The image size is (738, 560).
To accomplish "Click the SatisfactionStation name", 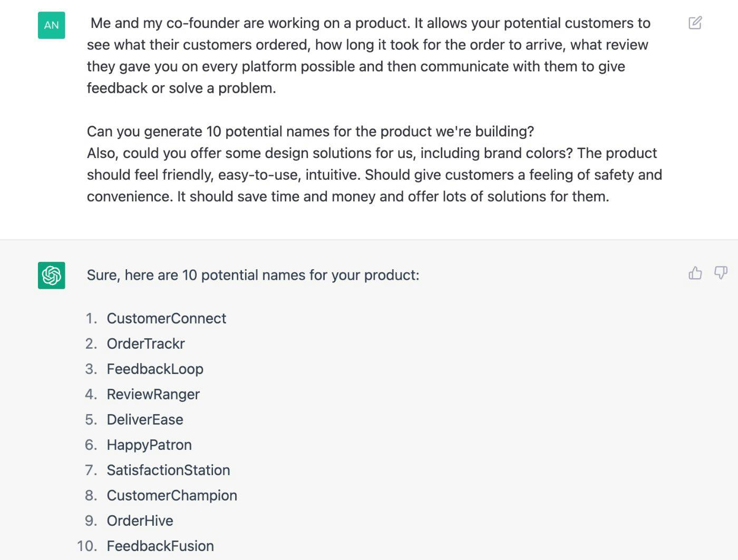I will point(168,470).
